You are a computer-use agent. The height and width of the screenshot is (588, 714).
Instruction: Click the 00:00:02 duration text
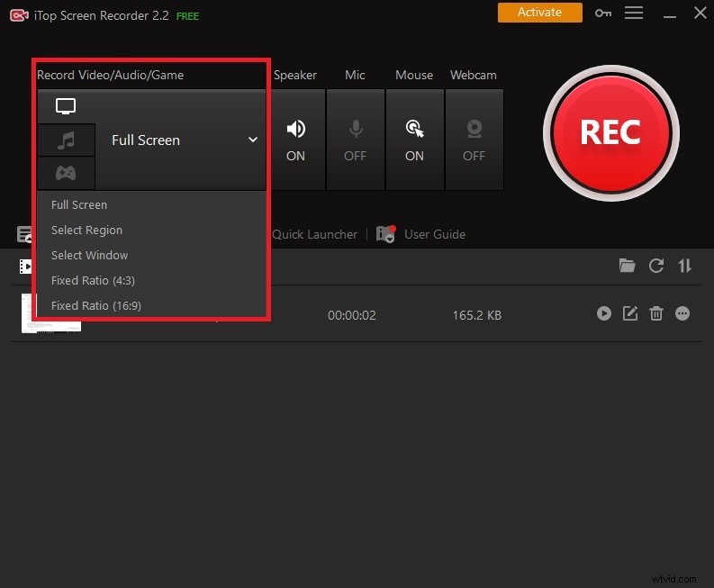pos(351,315)
